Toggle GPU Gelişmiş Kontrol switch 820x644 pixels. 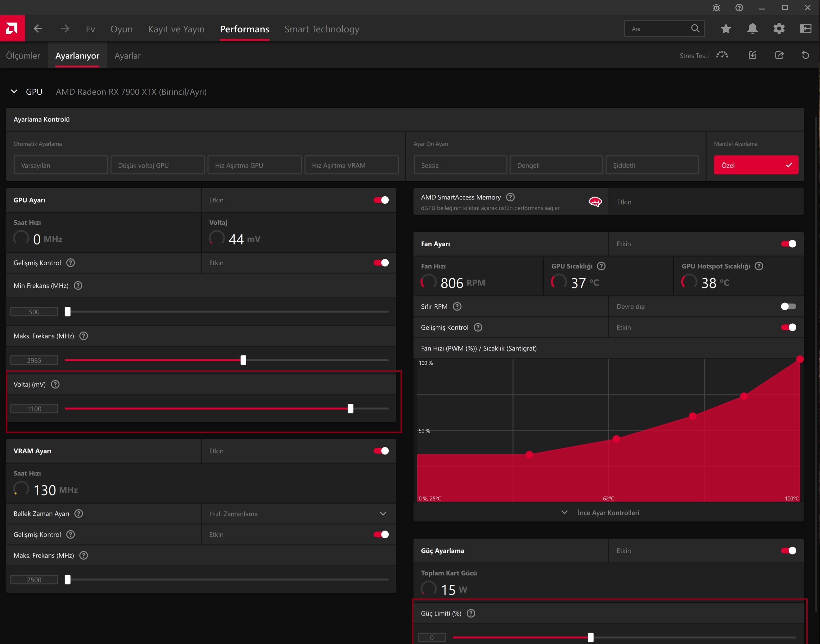point(381,263)
